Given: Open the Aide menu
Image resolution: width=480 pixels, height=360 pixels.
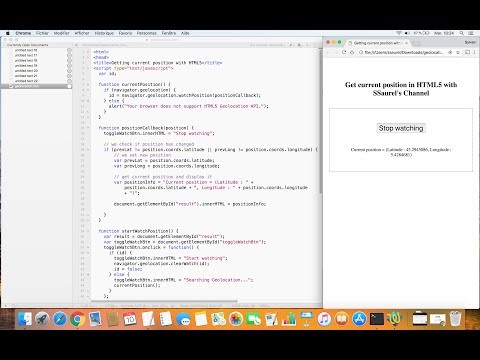Looking at the screenshot, I should click(185, 33).
